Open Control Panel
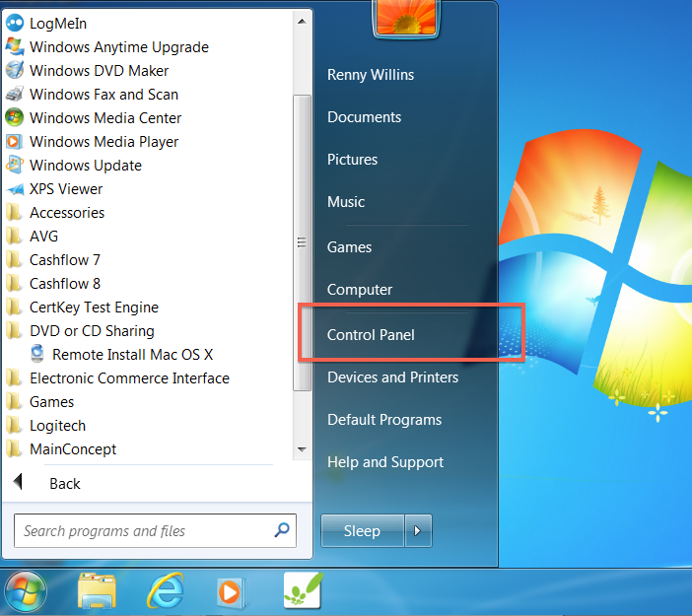 pos(371,335)
